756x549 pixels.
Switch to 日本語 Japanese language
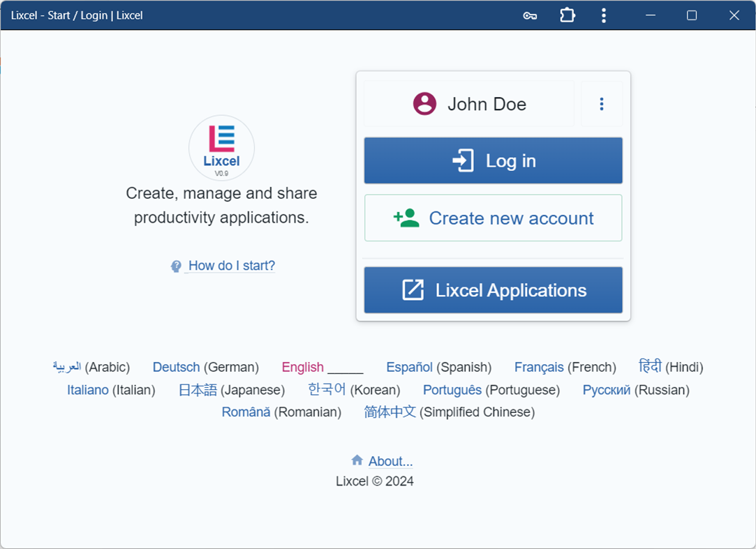198,390
